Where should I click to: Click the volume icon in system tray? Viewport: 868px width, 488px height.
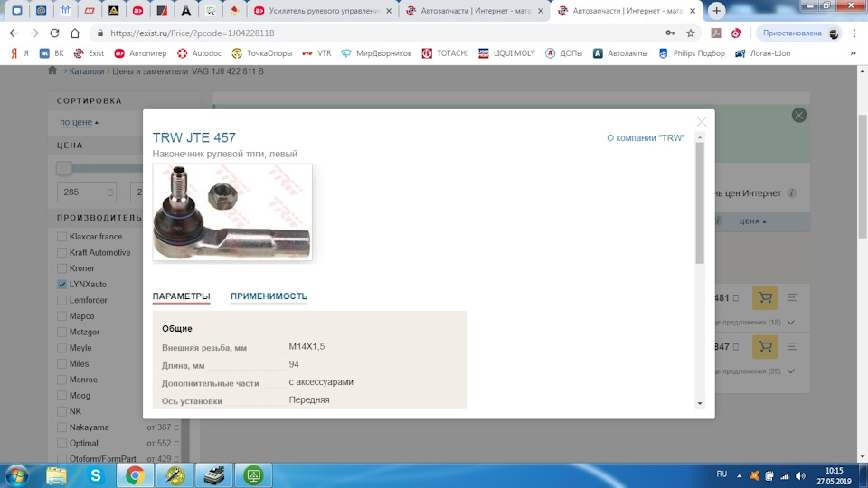(800, 476)
